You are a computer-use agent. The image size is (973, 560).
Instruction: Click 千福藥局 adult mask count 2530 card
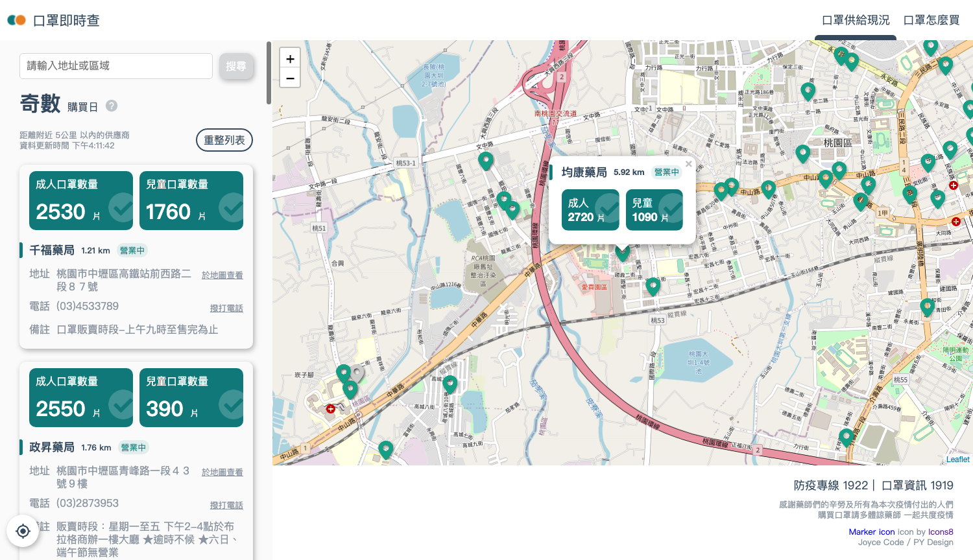click(x=81, y=200)
